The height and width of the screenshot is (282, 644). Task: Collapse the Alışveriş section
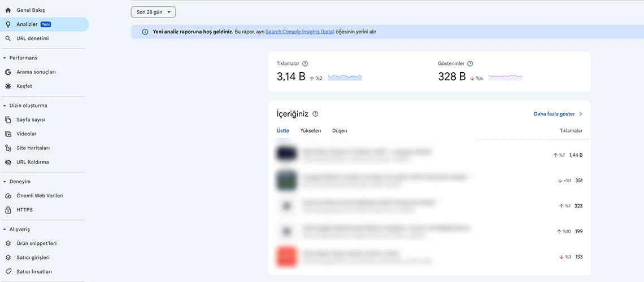click(5, 230)
